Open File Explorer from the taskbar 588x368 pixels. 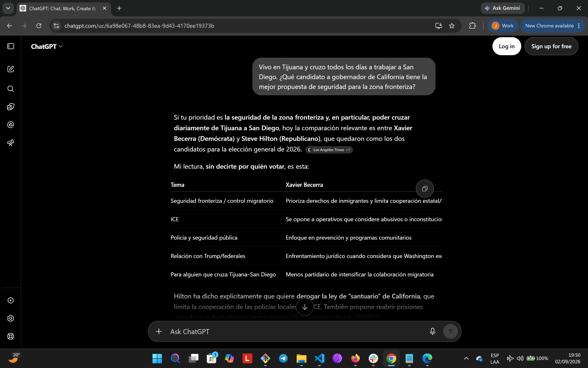coord(301,358)
